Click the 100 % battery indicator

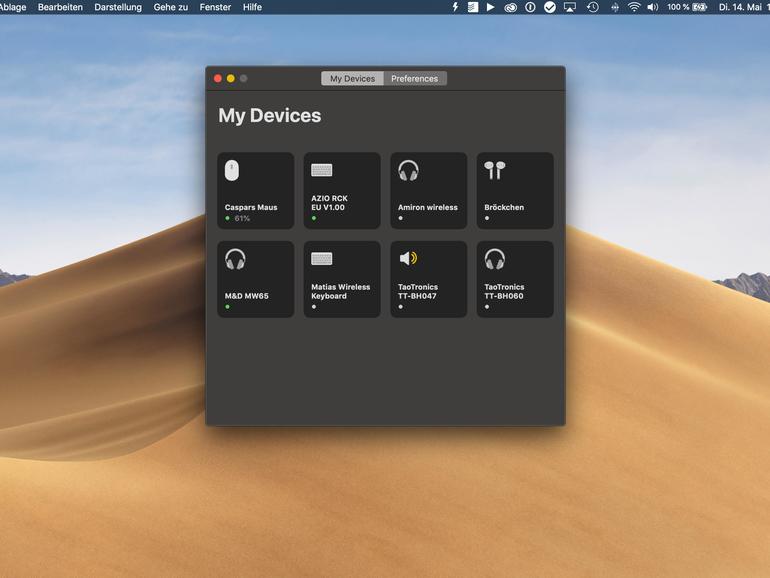click(687, 7)
